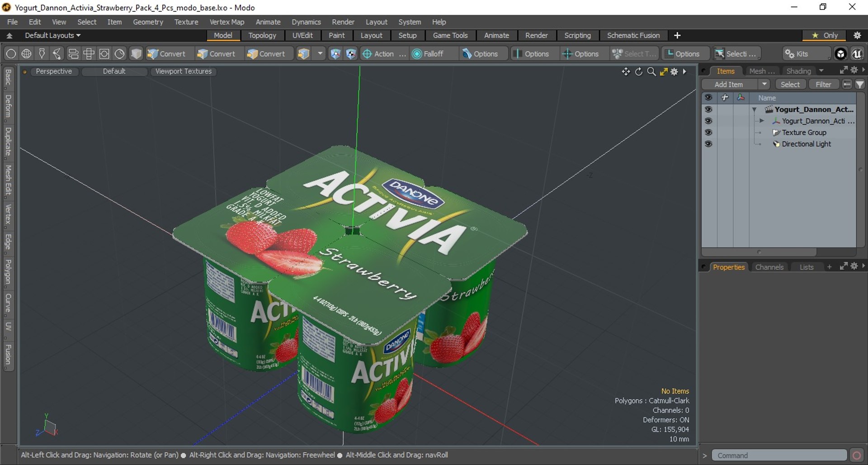Toggle visibility of Directional Light

(708, 144)
